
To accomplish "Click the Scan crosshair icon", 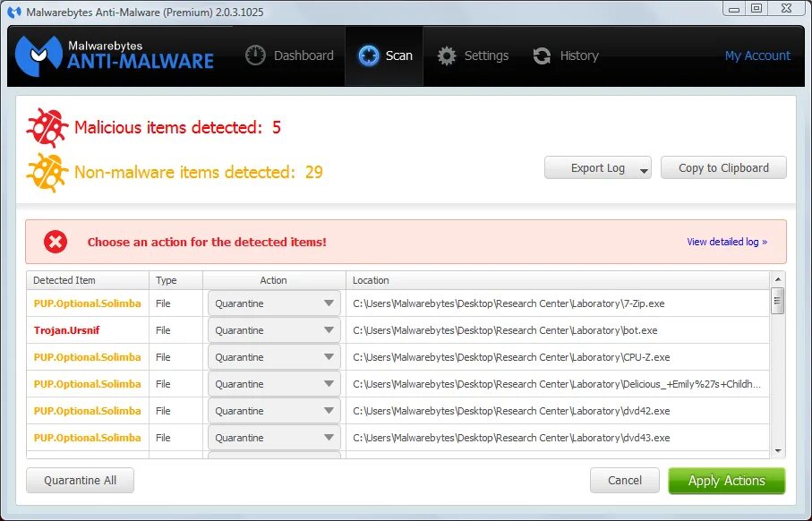I will [369, 56].
